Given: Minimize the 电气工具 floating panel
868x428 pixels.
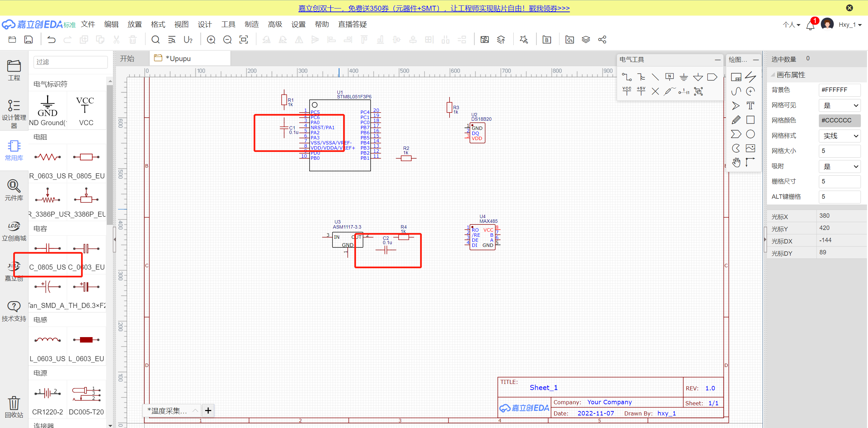Looking at the screenshot, I should [718, 60].
